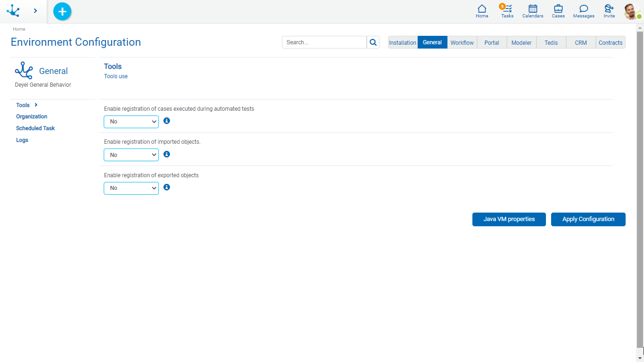Screen dimensions: 644x362
Task: Open imported objects registration dropdown
Action: [131, 155]
